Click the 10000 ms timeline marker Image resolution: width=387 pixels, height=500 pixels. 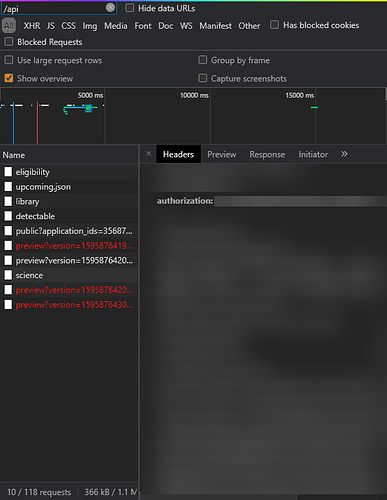click(194, 95)
